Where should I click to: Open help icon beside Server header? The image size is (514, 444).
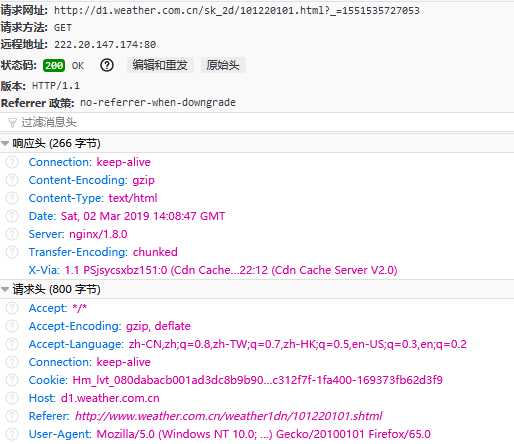[12, 234]
